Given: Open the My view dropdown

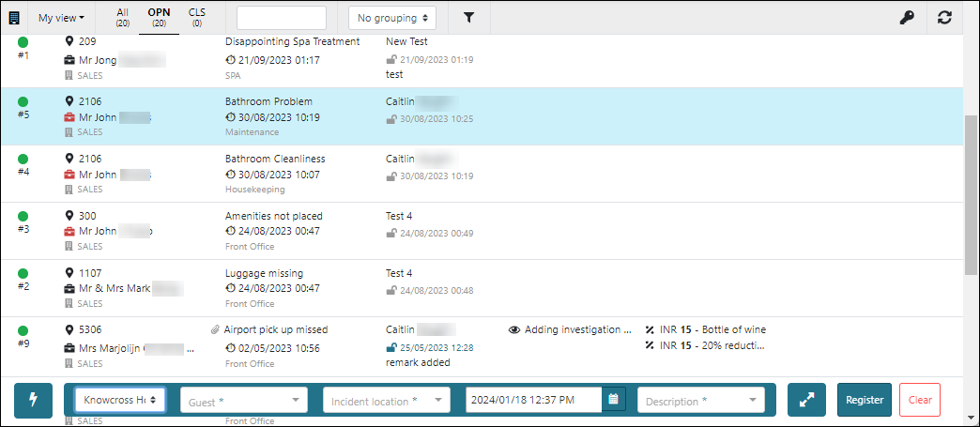Looking at the screenshot, I should point(61,18).
